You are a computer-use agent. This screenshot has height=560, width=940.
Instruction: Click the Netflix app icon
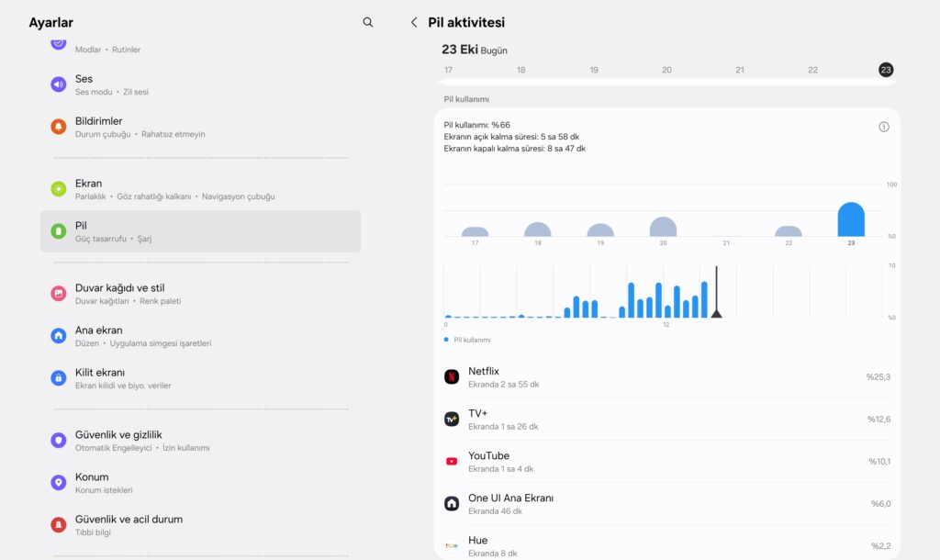pos(452,376)
